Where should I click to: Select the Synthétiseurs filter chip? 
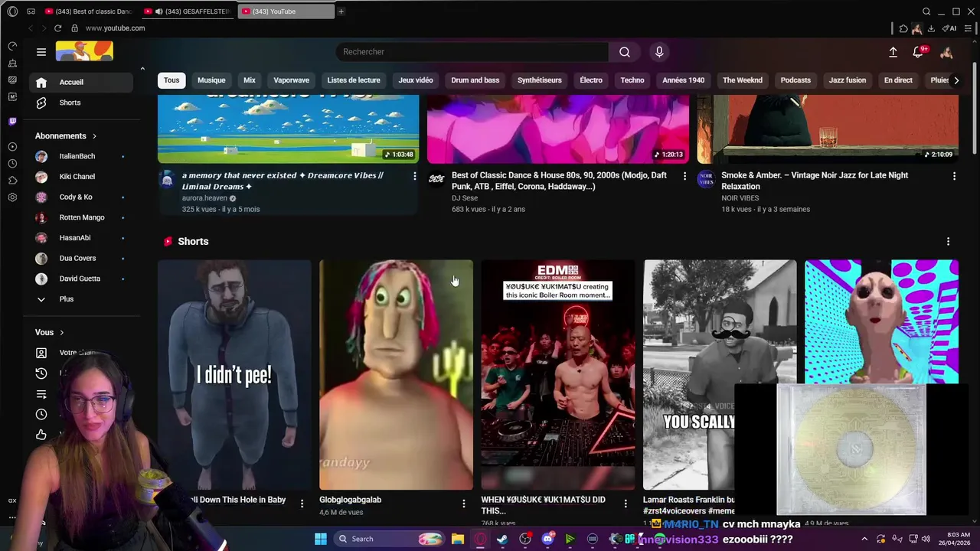point(540,80)
